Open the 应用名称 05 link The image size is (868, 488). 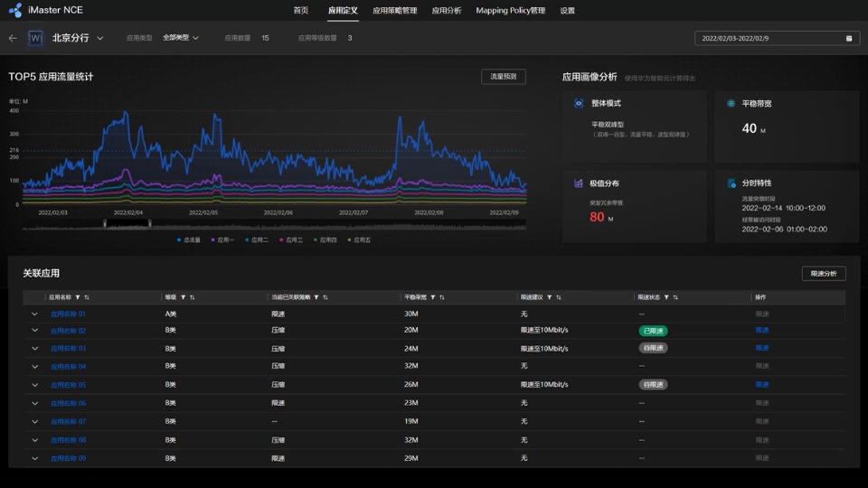68,385
